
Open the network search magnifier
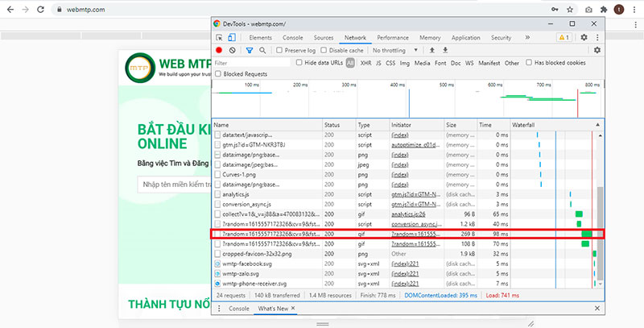coord(262,50)
